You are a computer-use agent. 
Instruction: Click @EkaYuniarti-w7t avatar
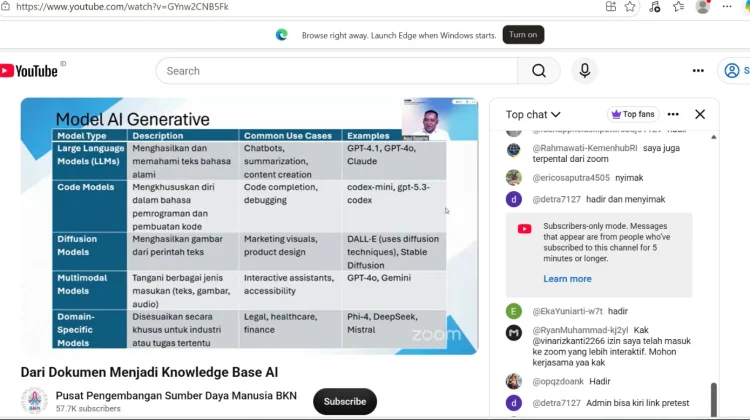[x=514, y=311]
